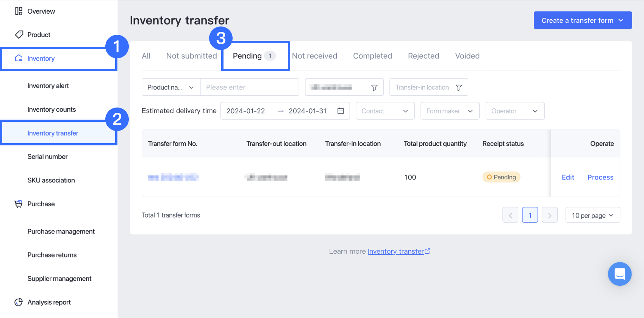
Task: Open the calendar date picker icon
Action: click(x=341, y=111)
